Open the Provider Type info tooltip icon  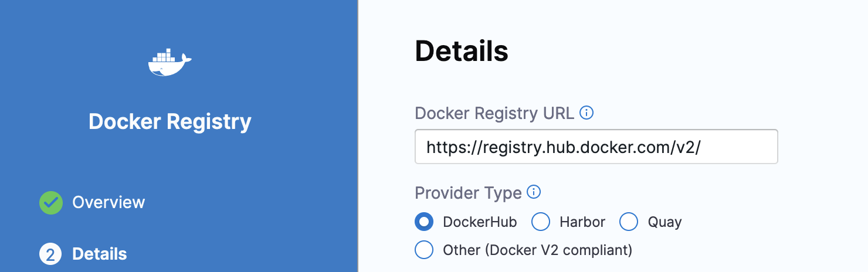point(534,192)
